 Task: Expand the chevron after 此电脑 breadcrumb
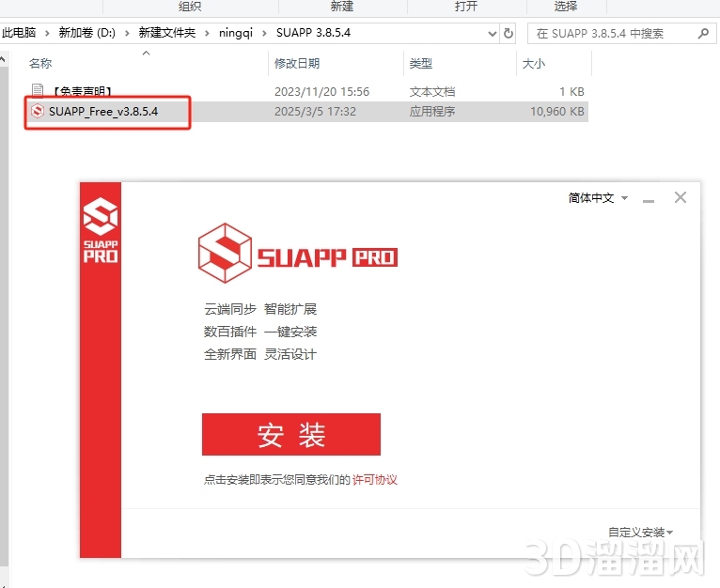click(x=47, y=33)
